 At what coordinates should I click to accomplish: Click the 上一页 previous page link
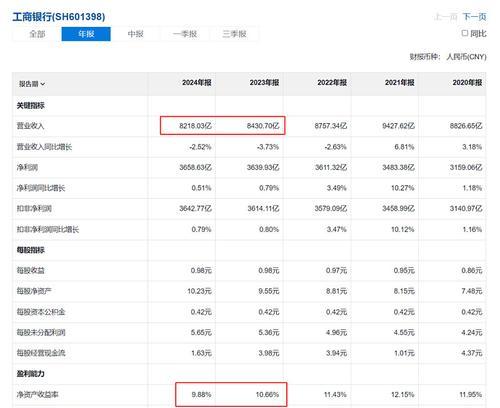point(445,17)
